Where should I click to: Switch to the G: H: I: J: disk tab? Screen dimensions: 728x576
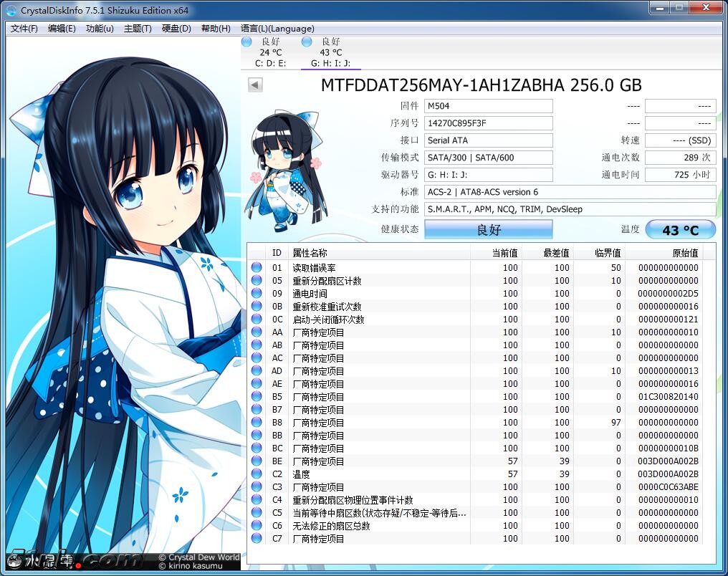pos(330,63)
